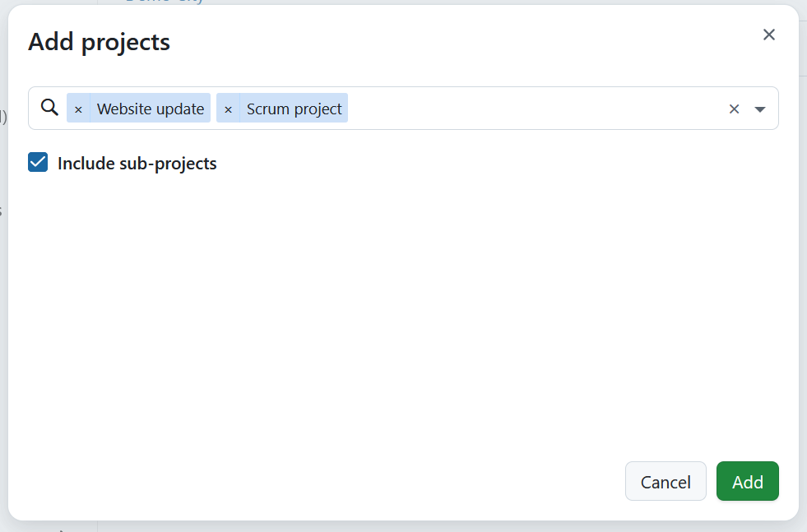Image resolution: width=807 pixels, height=532 pixels.
Task: Click the blue checkmark icon next to sub-projects
Action: 37,162
